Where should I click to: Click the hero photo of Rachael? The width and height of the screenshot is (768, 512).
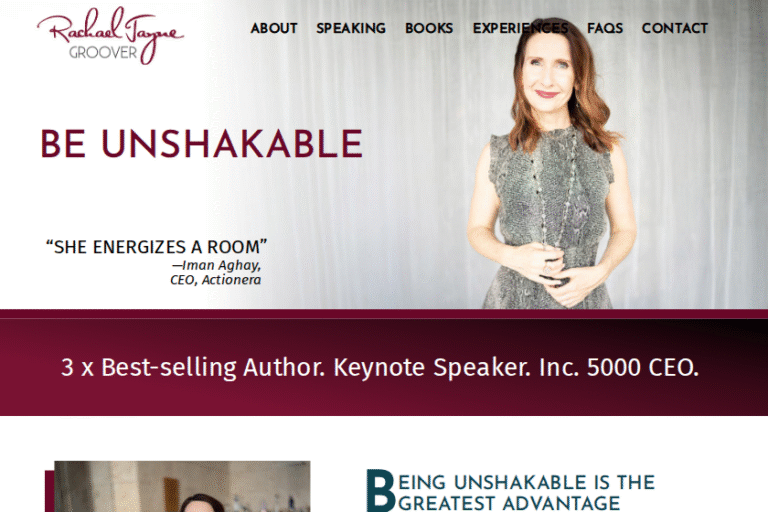pos(551,164)
